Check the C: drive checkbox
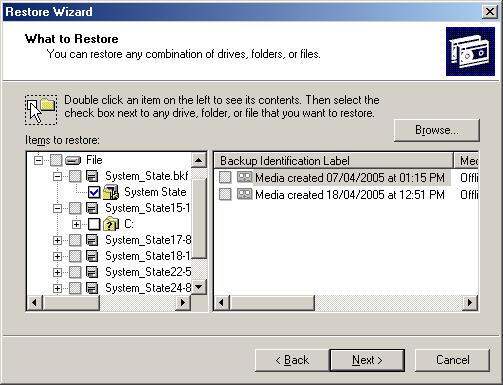Image resolution: width=503 pixels, height=385 pixels. 94,224
